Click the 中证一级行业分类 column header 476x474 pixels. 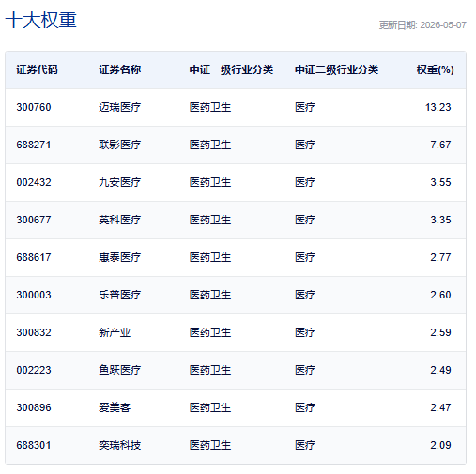click(231, 69)
